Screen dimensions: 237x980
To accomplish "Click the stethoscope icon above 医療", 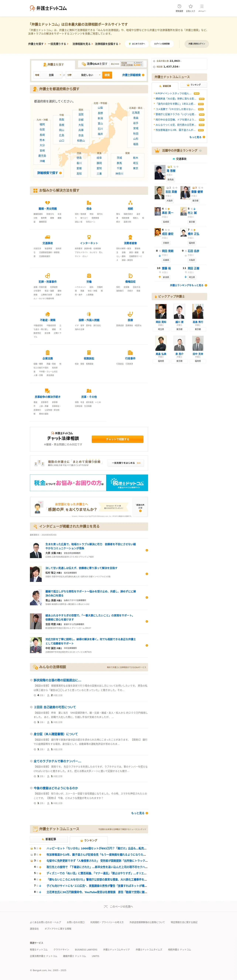I will (x=130, y=314).
